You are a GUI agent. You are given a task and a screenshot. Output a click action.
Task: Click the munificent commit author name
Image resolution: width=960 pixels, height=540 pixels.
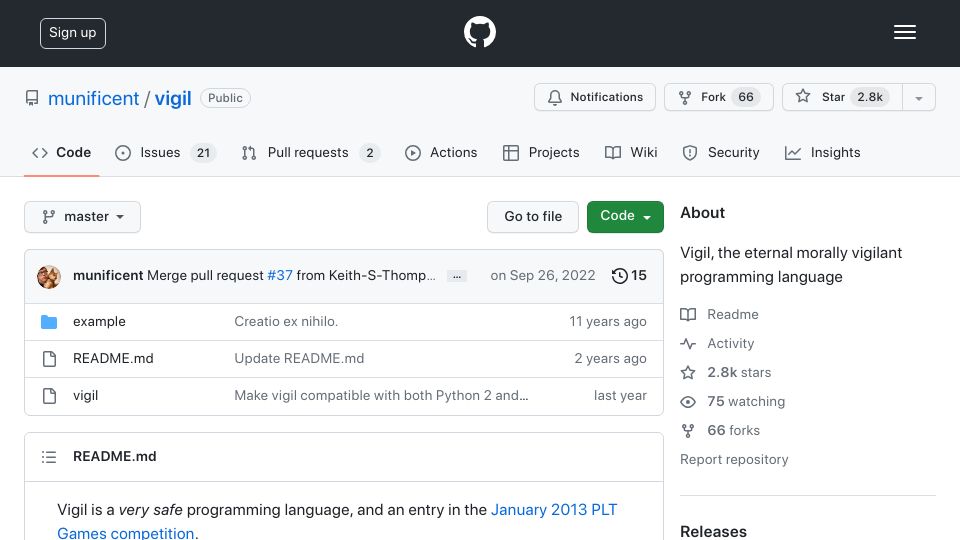coord(108,276)
